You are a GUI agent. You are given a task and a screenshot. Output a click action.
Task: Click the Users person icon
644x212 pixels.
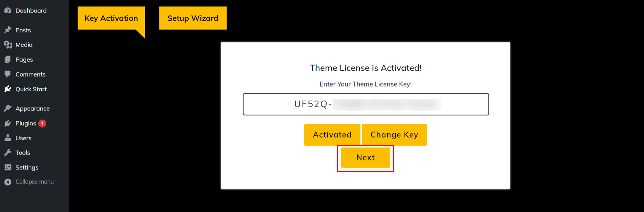(8, 138)
